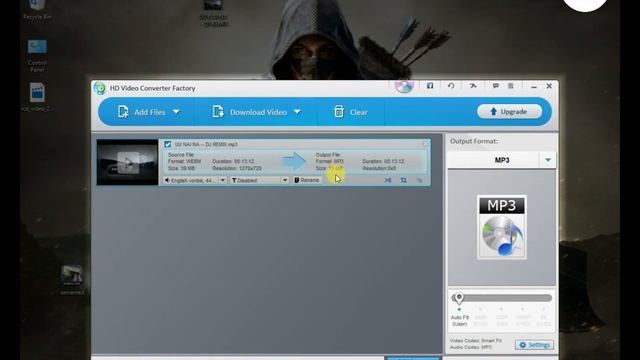Expand the Add Files dropdown arrow

(x=176, y=111)
